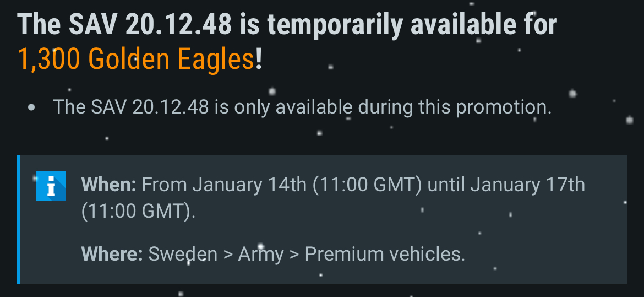Click the bold "Where:" label
644x297 pixels.
(112, 254)
